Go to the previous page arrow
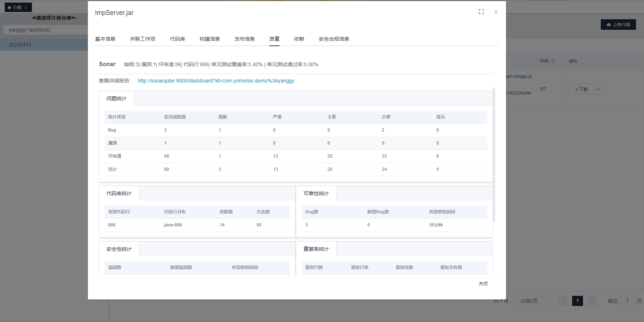Viewport: 644px width, 322px height. (563, 301)
